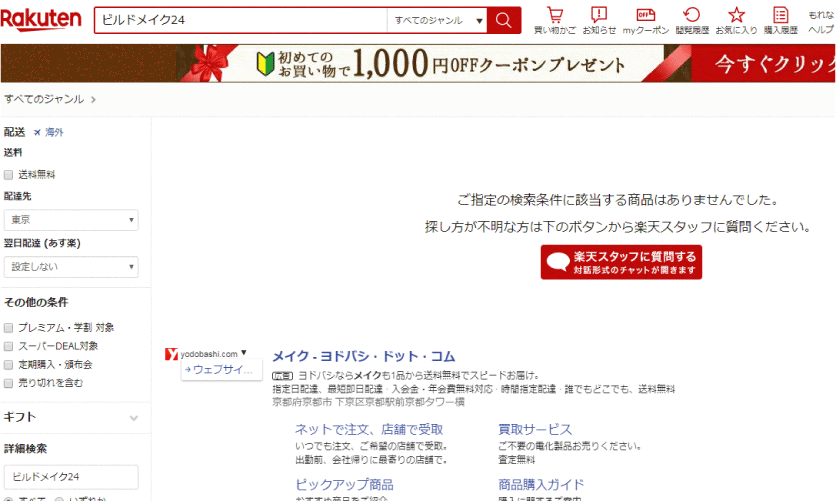This screenshot has height=501, width=836.
Task: Click the その他の条件 heading
Action: coord(36,302)
